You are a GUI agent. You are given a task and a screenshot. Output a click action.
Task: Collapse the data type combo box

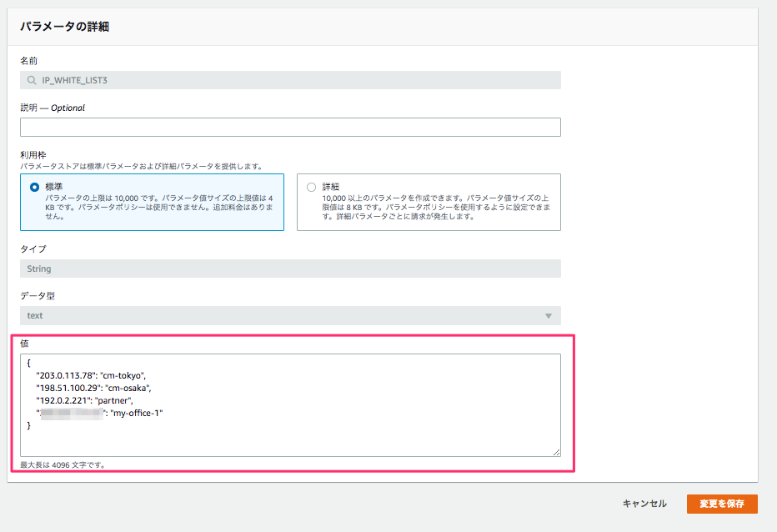(549, 315)
